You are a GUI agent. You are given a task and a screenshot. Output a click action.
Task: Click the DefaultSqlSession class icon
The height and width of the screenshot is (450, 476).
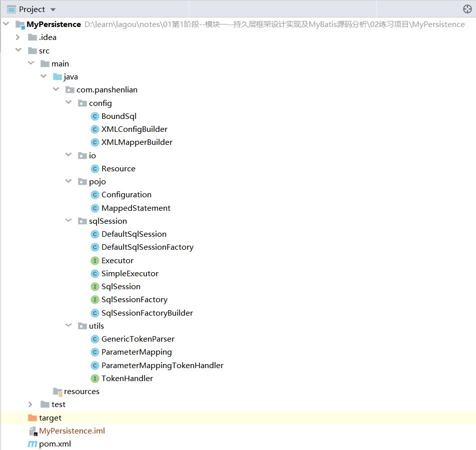pyautogui.click(x=94, y=234)
